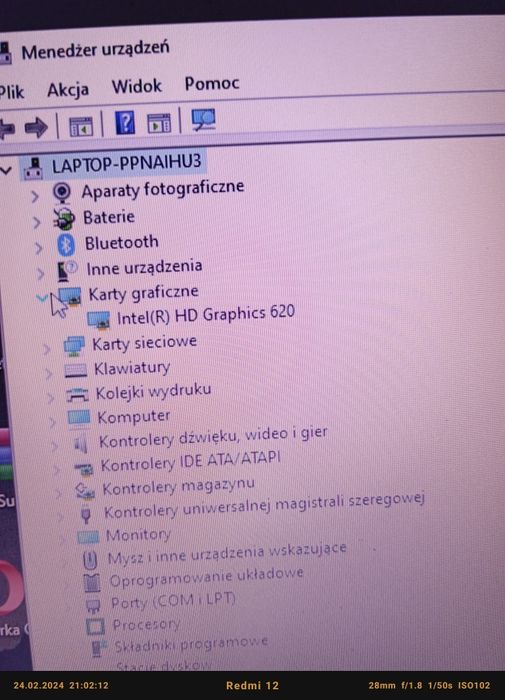Image resolution: width=505 pixels, height=700 pixels.
Task: Select Mysz i inne urządzenia wskazujące label
Action: coord(227,554)
